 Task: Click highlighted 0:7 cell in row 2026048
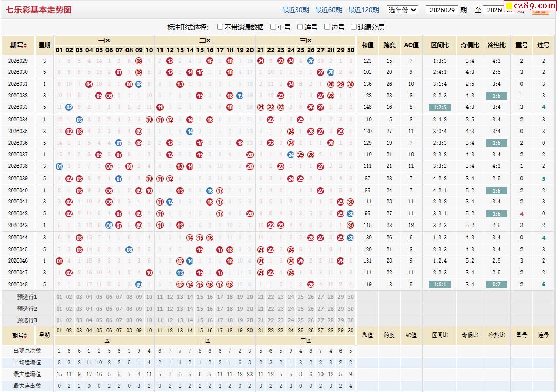point(496,285)
